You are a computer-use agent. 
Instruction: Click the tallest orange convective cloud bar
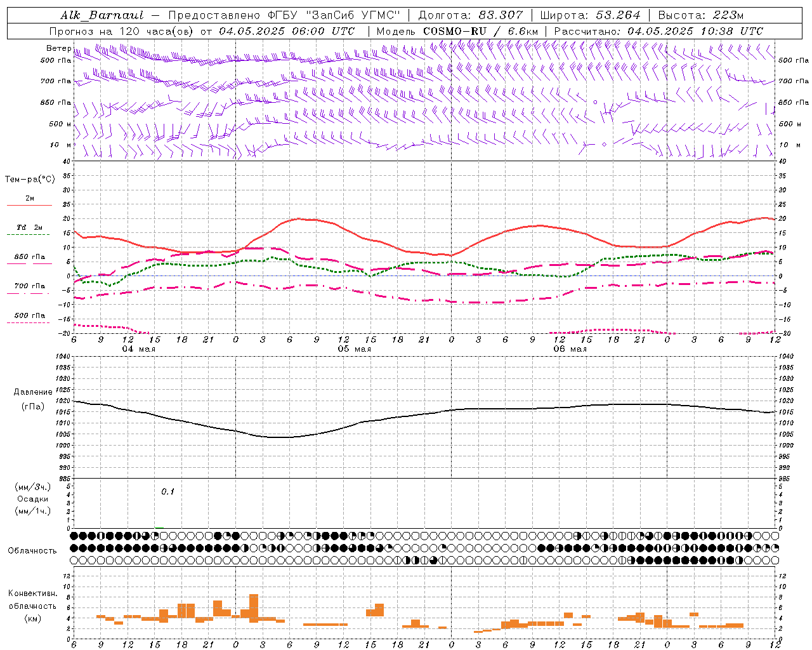coord(254,608)
